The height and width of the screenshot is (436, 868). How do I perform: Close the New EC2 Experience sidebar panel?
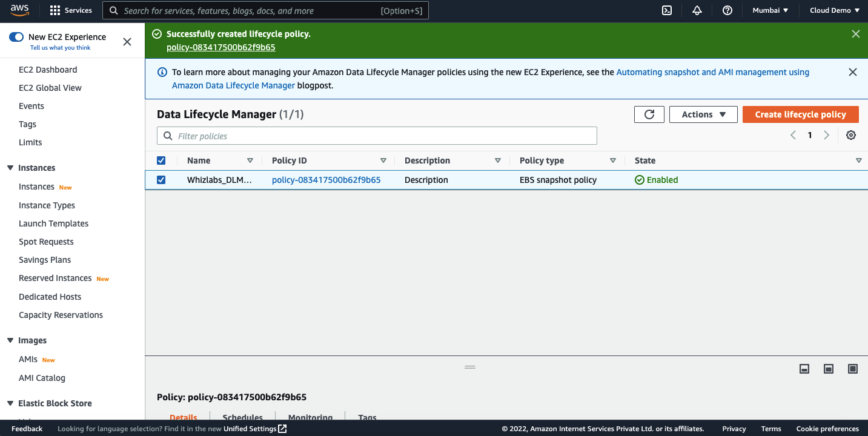[127, 42]
